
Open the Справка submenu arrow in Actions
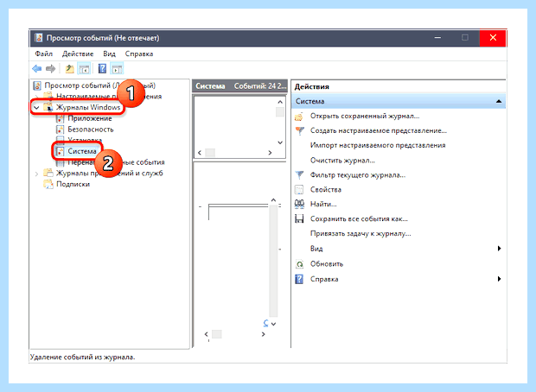(499, 279)
